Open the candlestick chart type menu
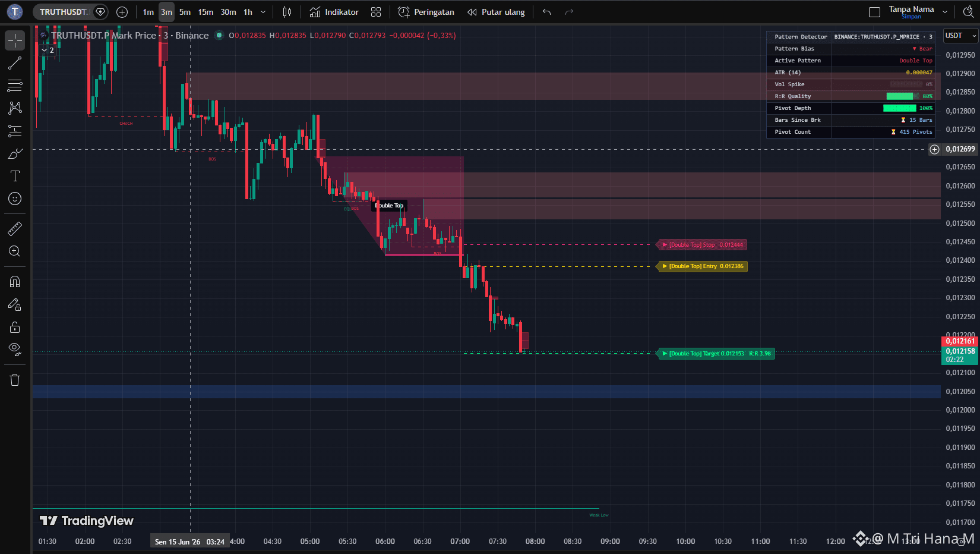The width and height of the screenshot is (980, 554). click(x=287, y=12)
